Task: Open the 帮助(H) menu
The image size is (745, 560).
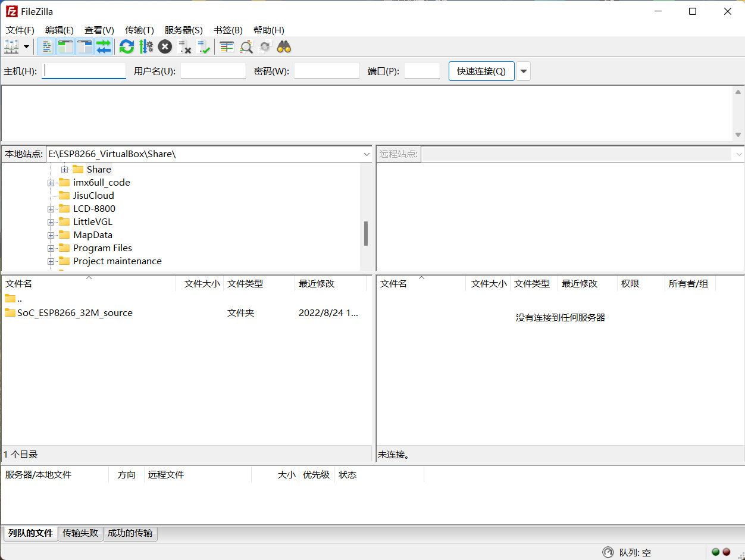Action: (x=269, y=30)
